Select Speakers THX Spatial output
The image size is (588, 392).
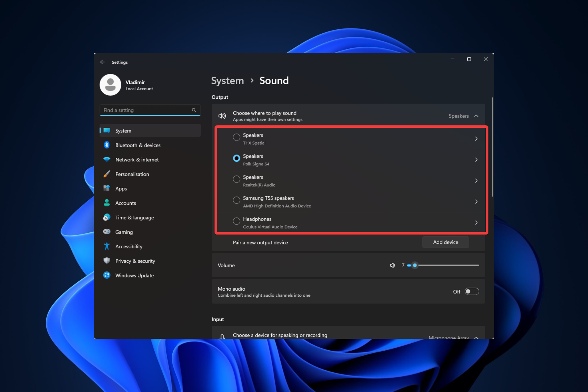click(x=236, y=138)
